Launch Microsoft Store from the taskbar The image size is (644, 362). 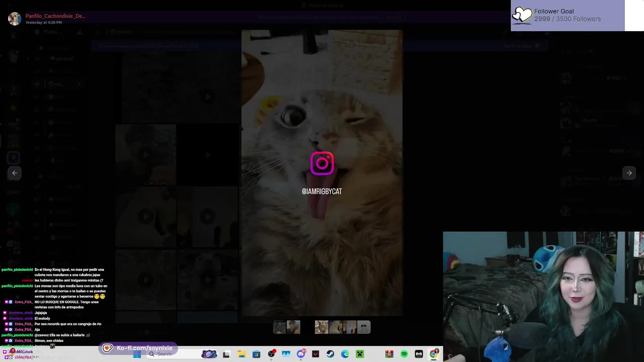coord(257,354)
